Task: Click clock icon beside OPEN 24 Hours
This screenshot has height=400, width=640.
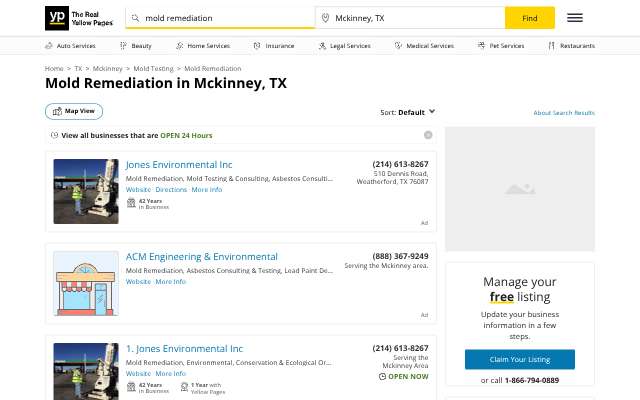Action: (54, 135)
